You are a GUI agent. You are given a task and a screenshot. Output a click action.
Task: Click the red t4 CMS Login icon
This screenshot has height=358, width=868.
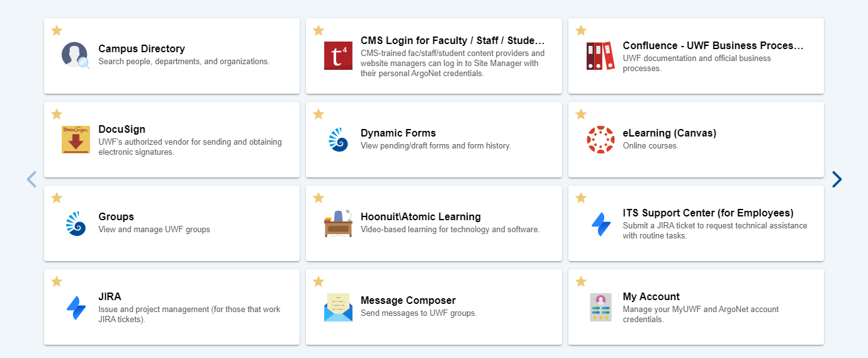338,55
